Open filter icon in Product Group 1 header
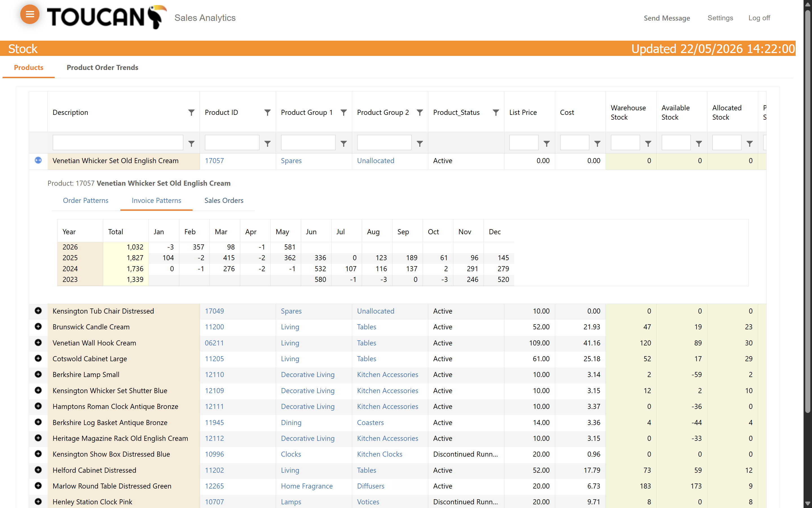 pyautogui.click(x=344, y=112)
